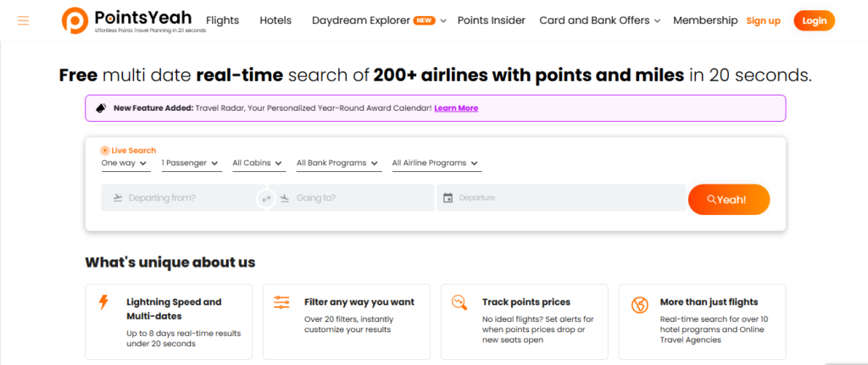Image resolution: width=868 pixels, height=365 pixels.
Task: Open the 1 Passenger dropdown
Action: coord(191,163)
